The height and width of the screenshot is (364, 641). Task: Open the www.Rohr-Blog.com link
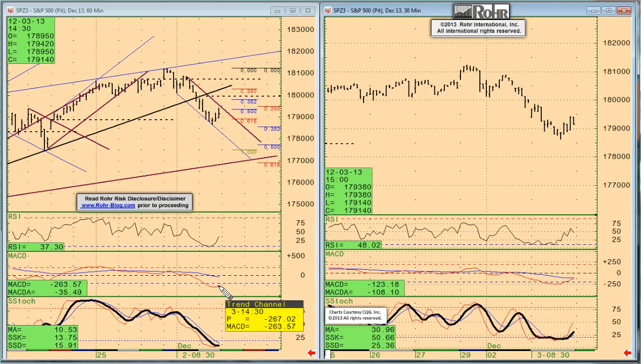click(x=108, y=205)
